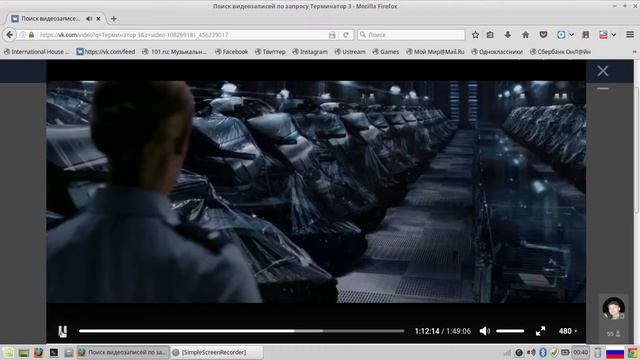Open the Сбербанк ОнЛ@йн bookmark

[x=560, y=52]
